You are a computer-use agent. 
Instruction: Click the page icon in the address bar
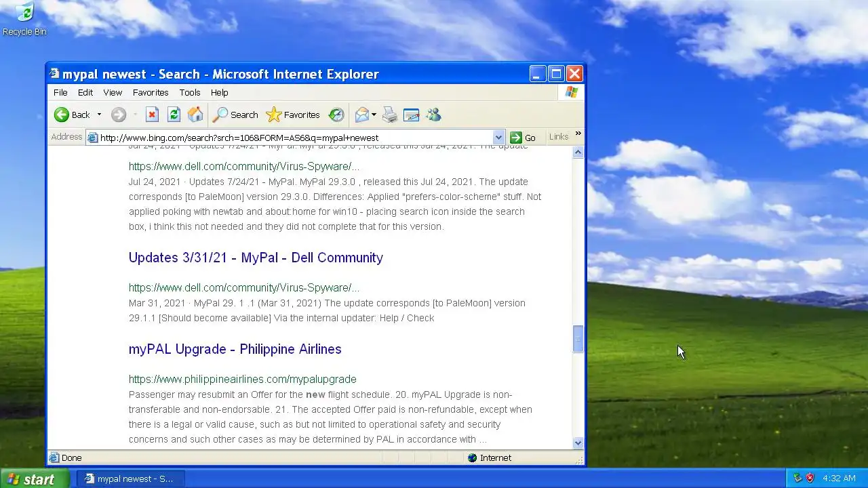pos(93,137)
